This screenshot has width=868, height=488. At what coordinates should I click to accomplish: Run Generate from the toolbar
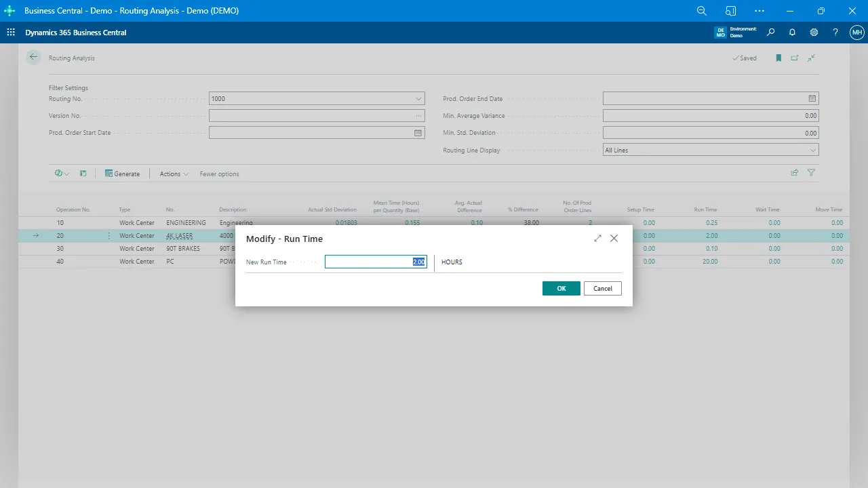(122, 174)
